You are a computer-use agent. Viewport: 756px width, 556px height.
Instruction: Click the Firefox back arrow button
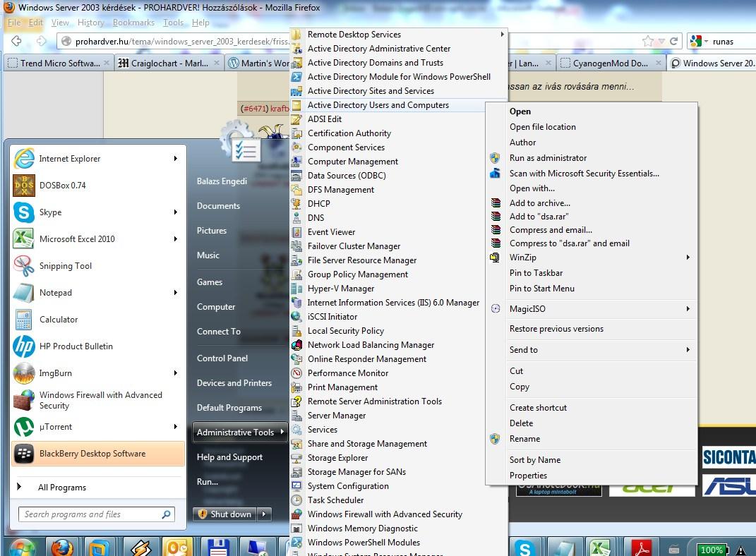[x=16, y=41]
